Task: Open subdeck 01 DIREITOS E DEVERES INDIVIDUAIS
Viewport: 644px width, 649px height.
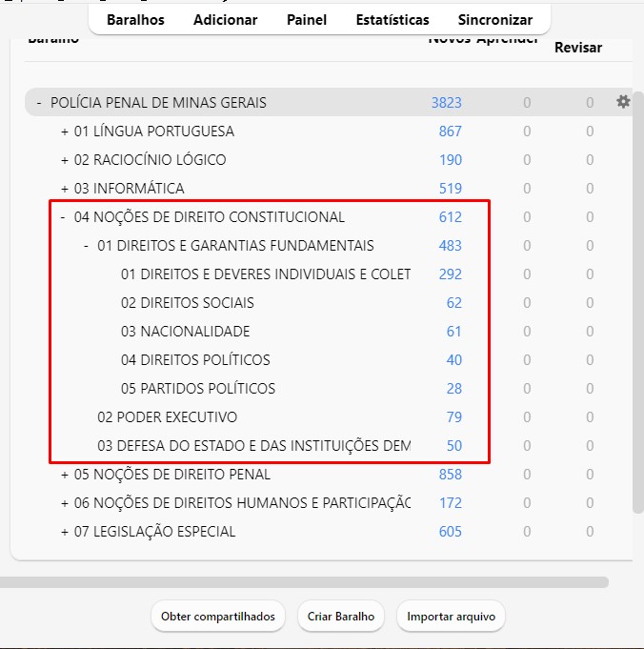Action: pos(266,274)
